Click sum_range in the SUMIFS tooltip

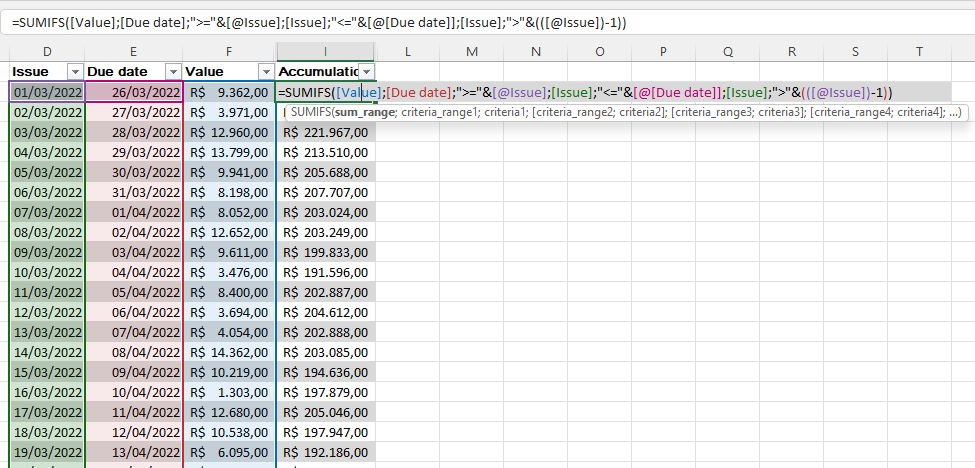(365, 112)
